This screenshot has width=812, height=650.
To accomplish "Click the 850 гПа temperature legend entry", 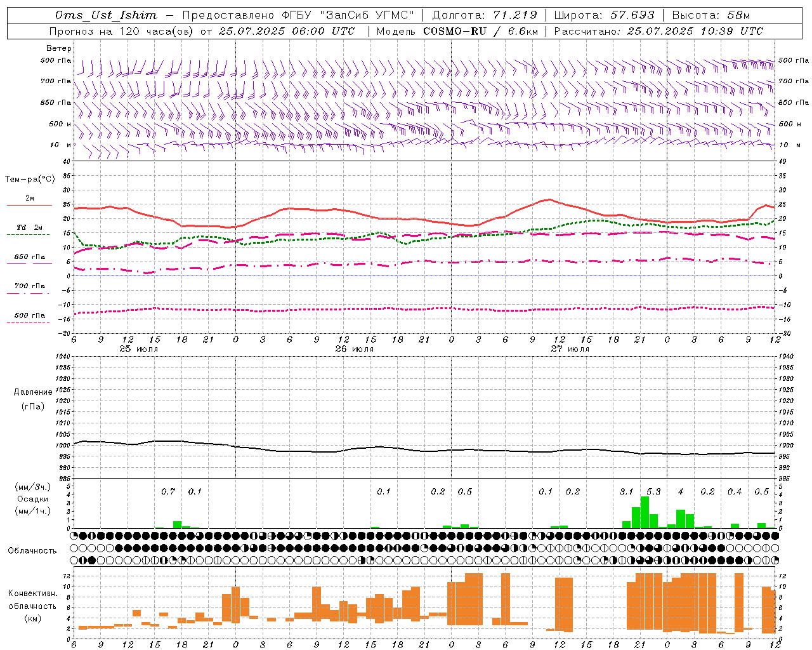I will click(30, 259).
